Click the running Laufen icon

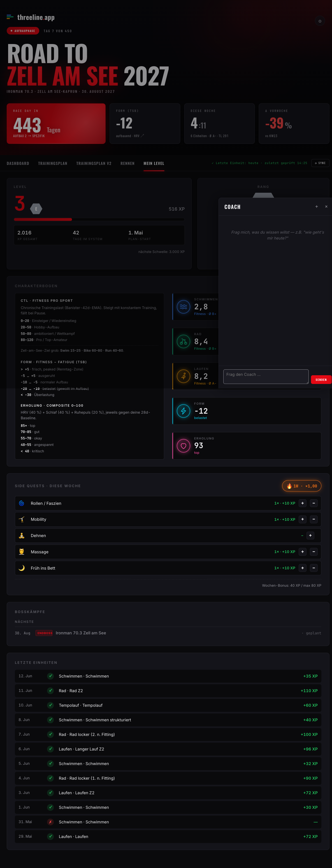click(184, 376)
